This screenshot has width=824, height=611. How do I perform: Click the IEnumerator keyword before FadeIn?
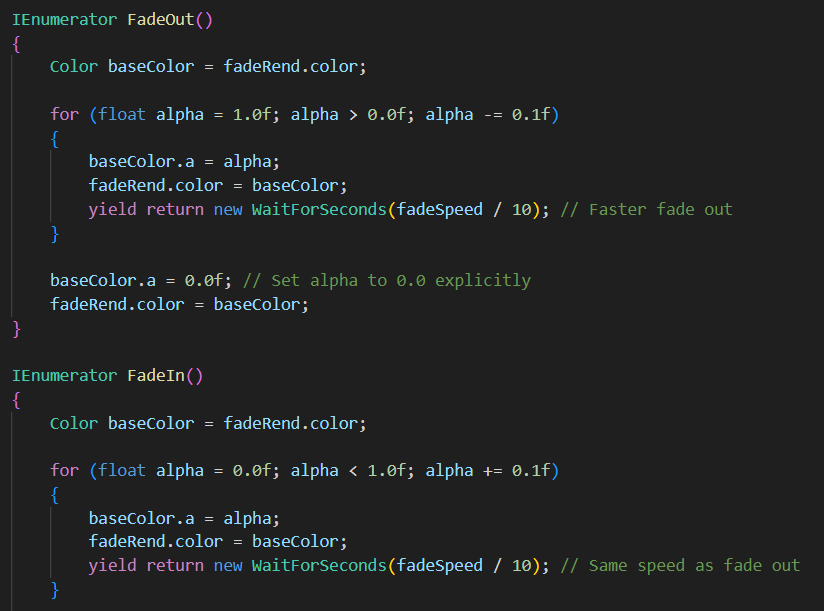(64, 376)
